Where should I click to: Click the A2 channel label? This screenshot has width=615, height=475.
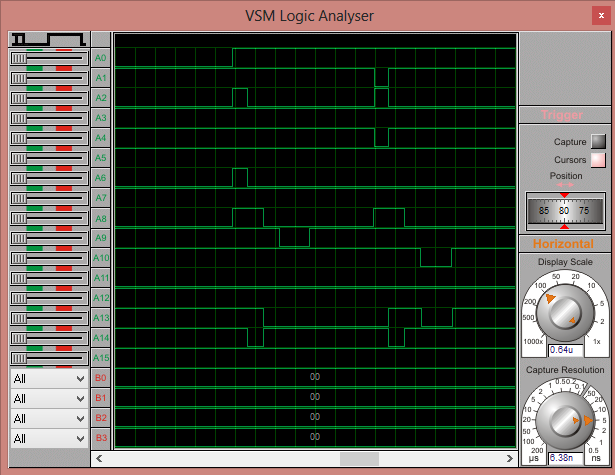(x=101, y=98)
